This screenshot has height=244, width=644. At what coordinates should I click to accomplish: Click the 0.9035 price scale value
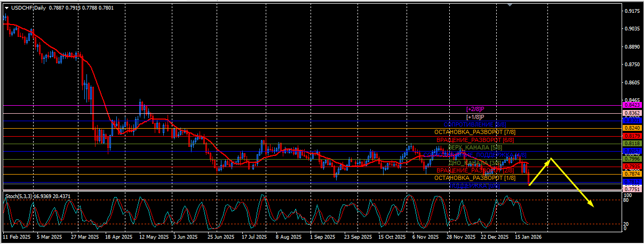coord(633,29)
